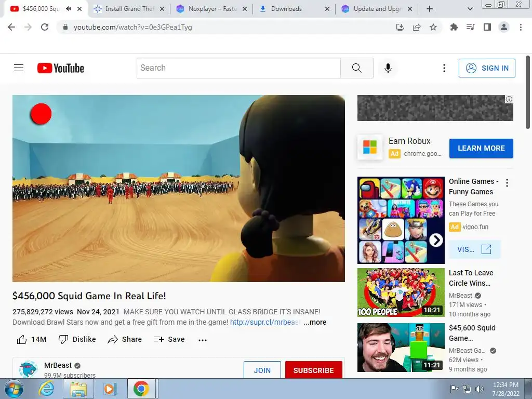Click Online Games ad thumbnail
This screenshot has width=532, height=399.
[401, 220]
